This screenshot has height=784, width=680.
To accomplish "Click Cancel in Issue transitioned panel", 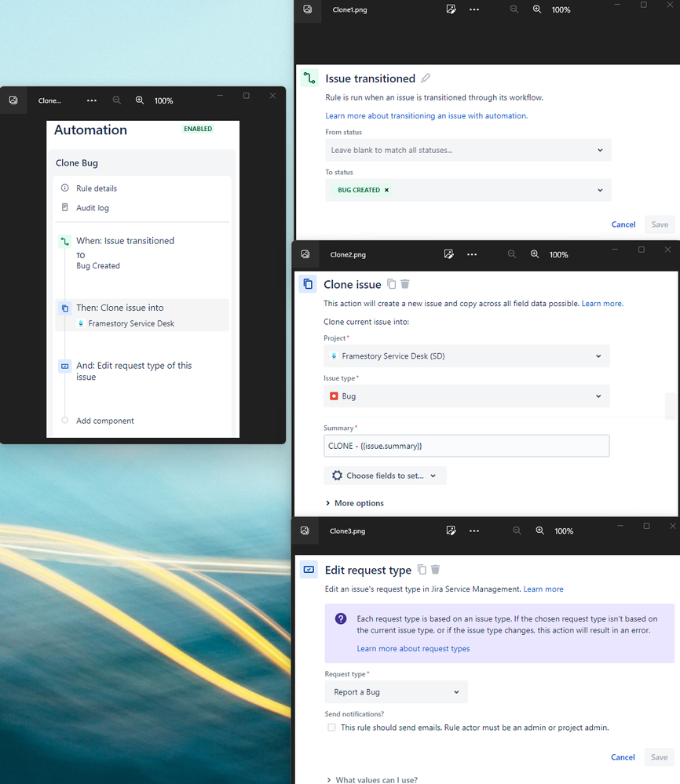I will (x=623, y=224).
